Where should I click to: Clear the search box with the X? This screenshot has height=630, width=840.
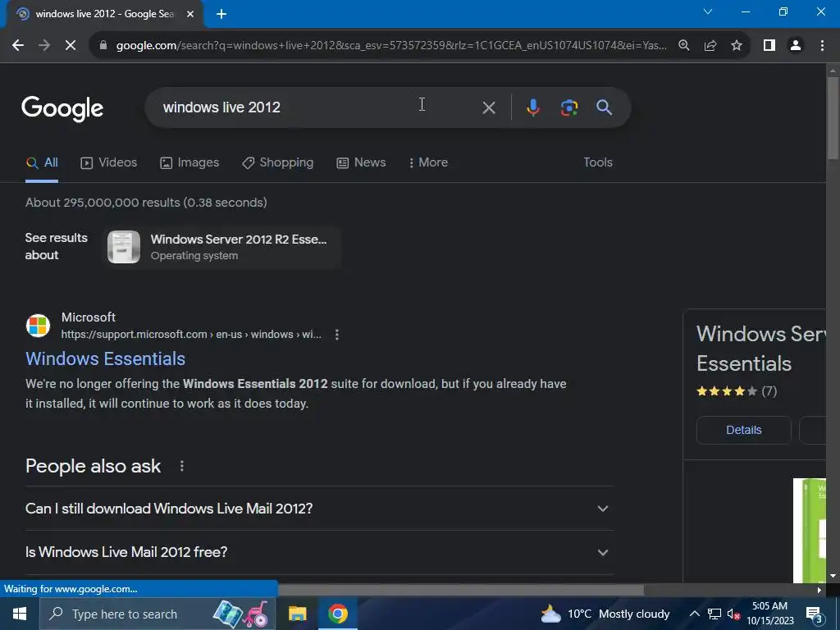tap(489, 107)
